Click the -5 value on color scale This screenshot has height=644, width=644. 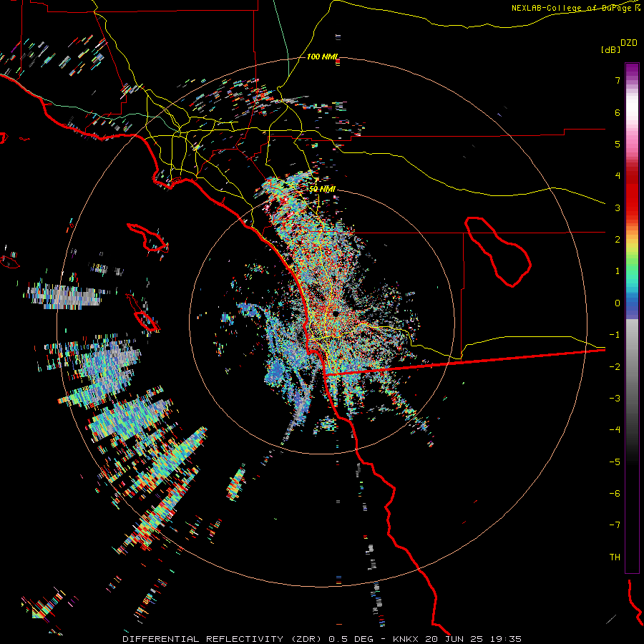[615, 462]
